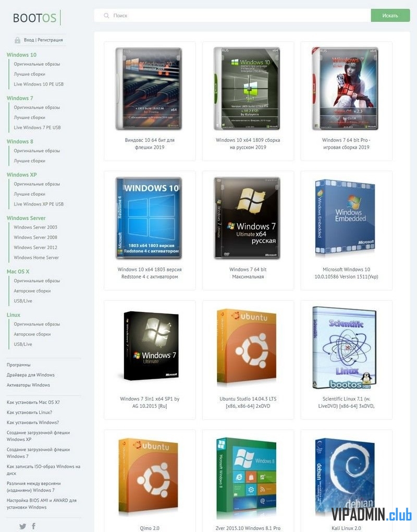Select USB/Live under Linux
Image resolution: width=417 pixels, height=532 pixels.
(23, 344)
